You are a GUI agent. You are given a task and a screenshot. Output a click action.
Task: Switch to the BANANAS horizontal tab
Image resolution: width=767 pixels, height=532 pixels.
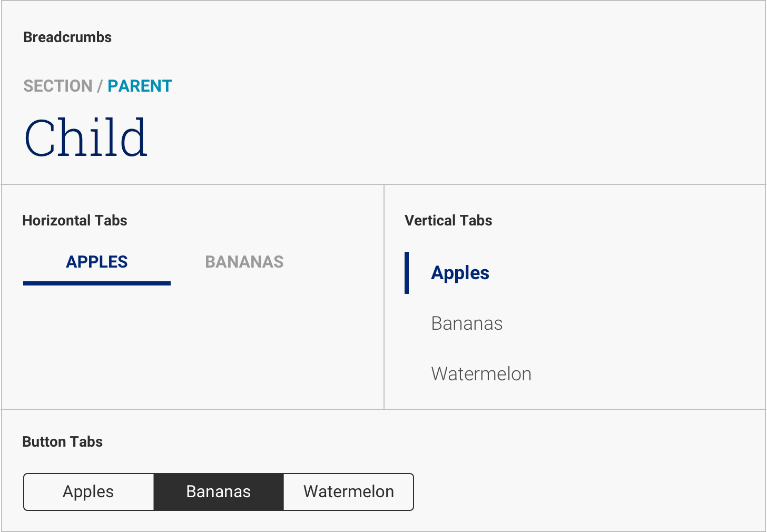coord(244,262)
